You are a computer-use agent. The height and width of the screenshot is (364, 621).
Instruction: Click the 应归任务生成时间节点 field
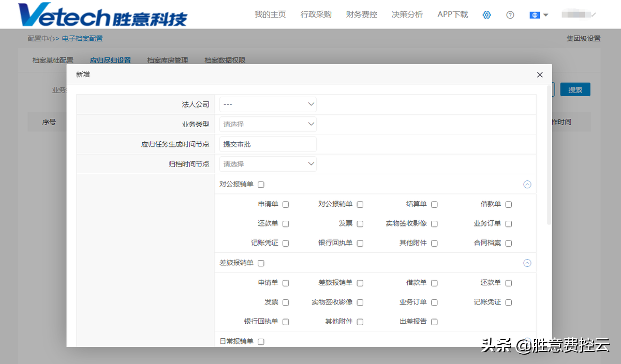[x=268, y=144]
